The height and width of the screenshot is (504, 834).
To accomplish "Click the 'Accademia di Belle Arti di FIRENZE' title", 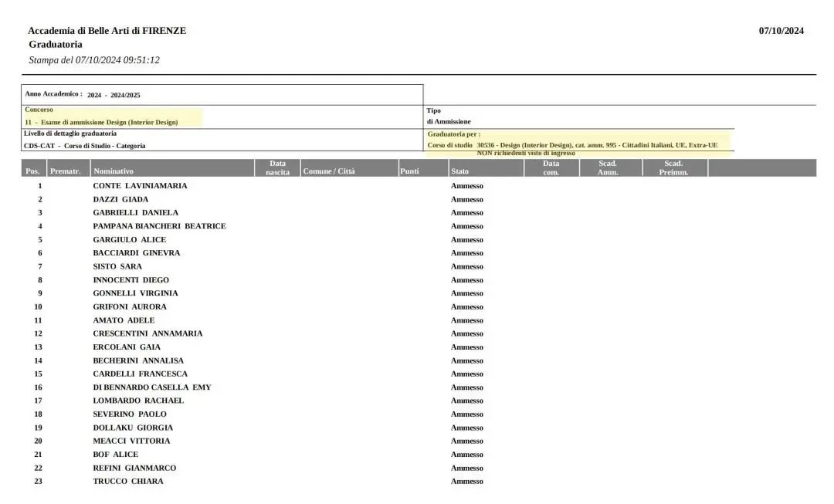I will coord(107,31).
